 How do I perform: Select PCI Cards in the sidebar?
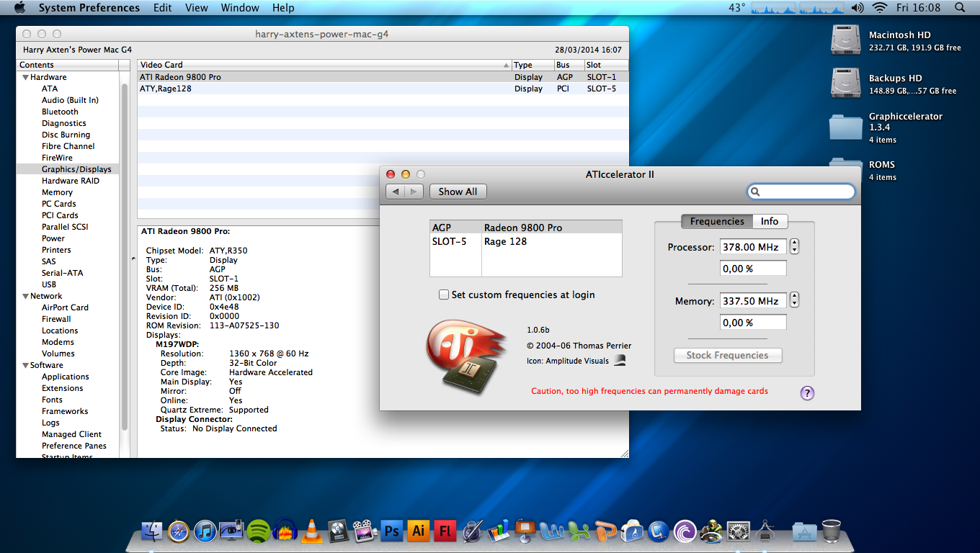(60, 215)
